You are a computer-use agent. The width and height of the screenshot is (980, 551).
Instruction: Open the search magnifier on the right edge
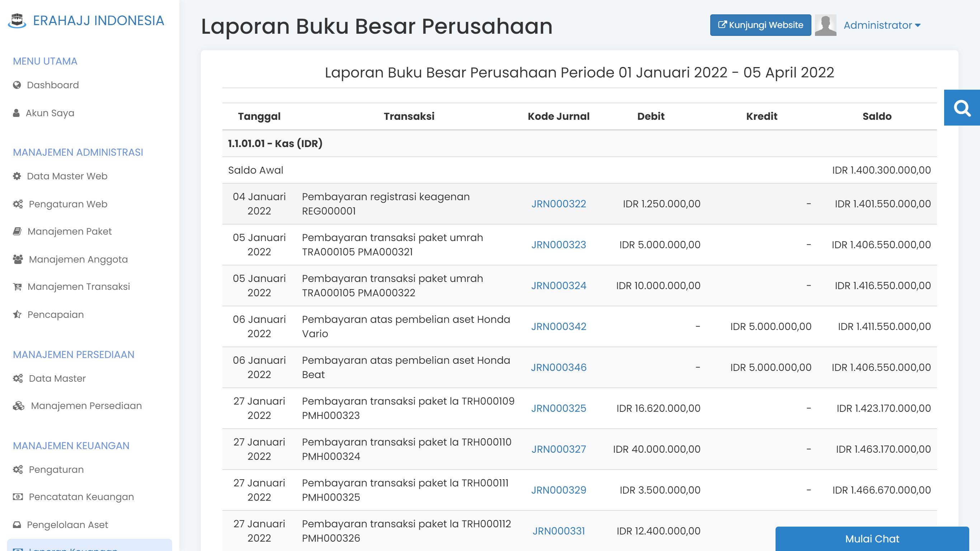963,108
